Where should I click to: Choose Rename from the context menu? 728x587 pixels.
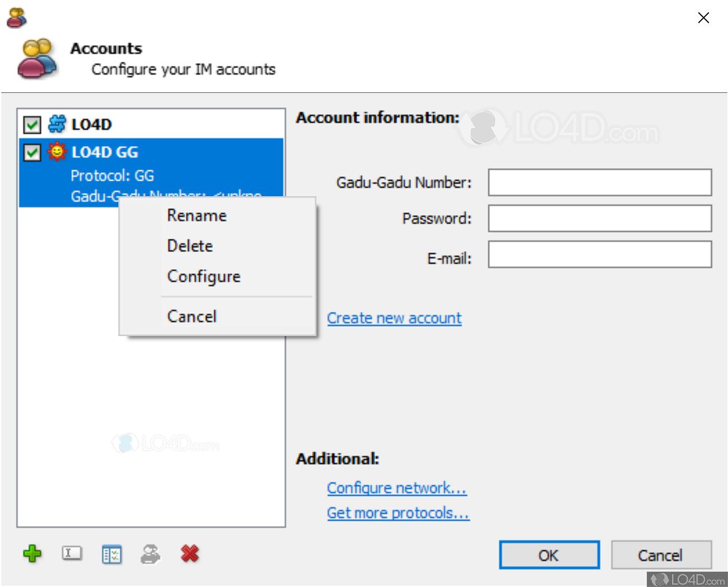[197, 216]
